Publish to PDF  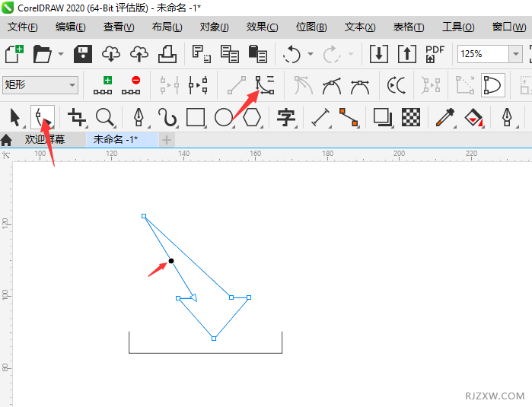click(435, 54)
